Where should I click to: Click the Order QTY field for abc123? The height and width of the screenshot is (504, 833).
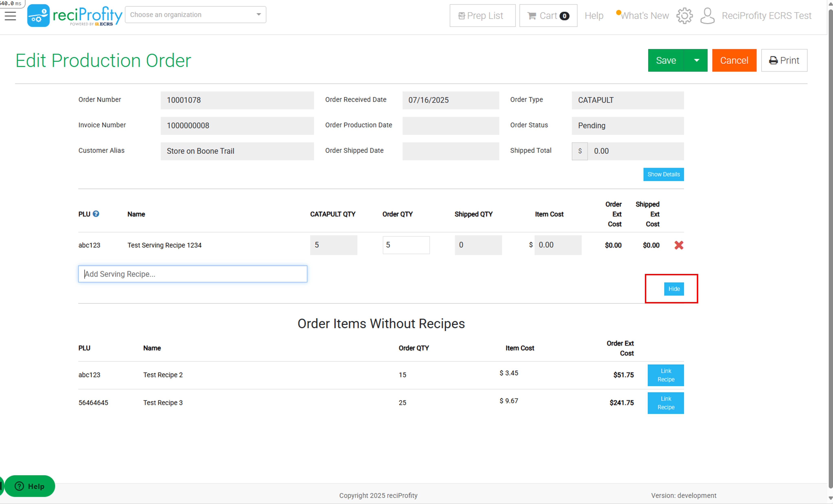point(406,245)
